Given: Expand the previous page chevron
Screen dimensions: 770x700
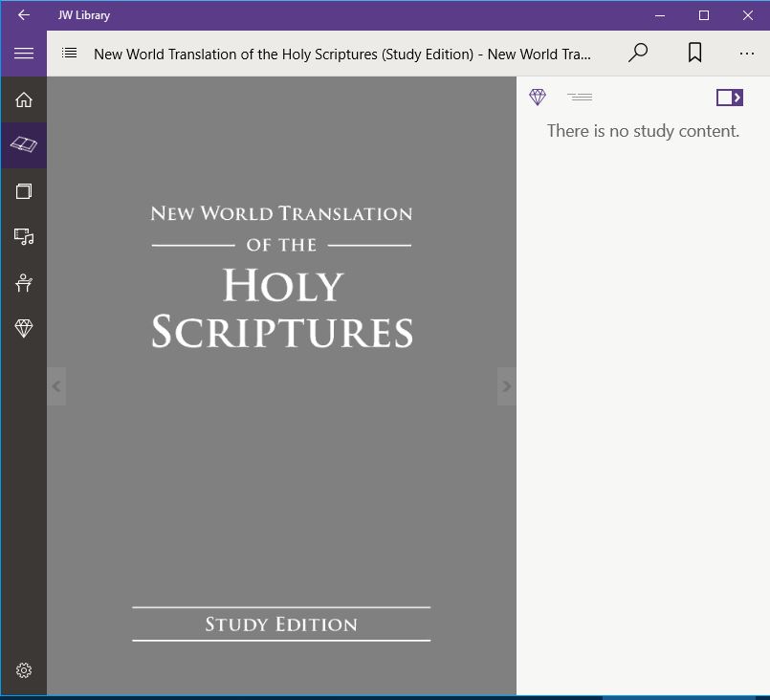Looking at the screenshot, I should point(56,385).
